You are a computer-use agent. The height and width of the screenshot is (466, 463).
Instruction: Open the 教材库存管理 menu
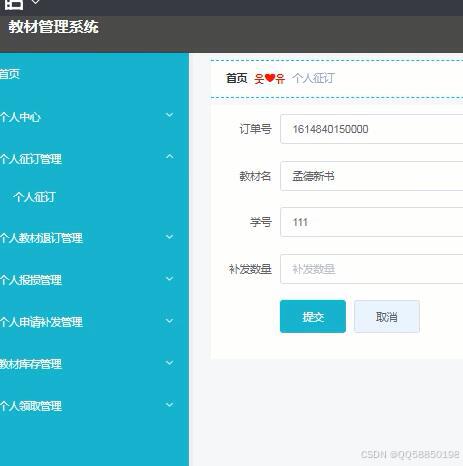click(94, 364)
